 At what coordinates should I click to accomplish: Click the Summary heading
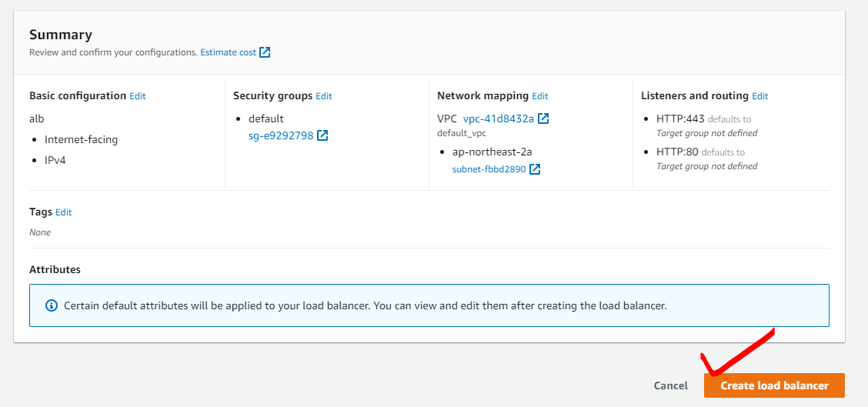pyautogui.click(x=60, y=35)
